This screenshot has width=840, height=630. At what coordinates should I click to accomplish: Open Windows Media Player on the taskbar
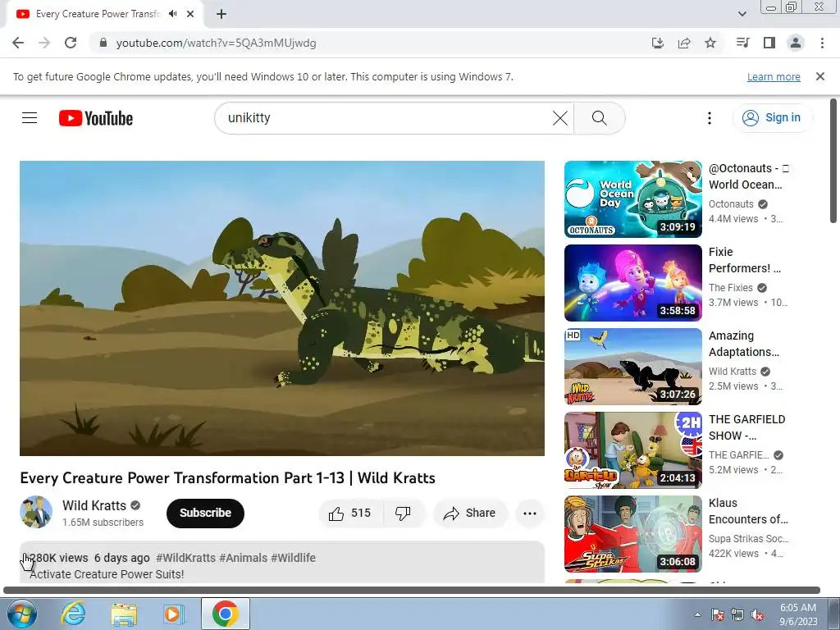click(x=173, y=614)
